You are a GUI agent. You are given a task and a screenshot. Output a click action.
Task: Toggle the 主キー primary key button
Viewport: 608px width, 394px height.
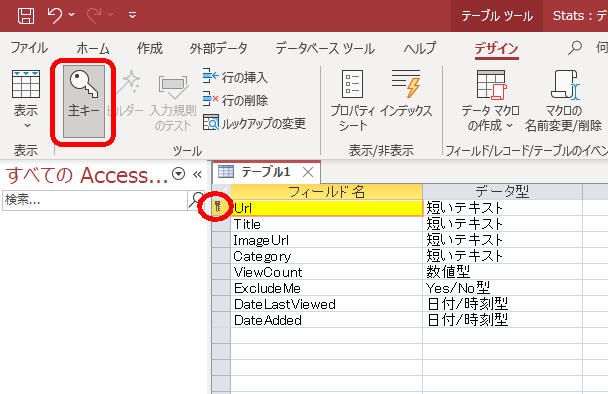coord(84,101)
